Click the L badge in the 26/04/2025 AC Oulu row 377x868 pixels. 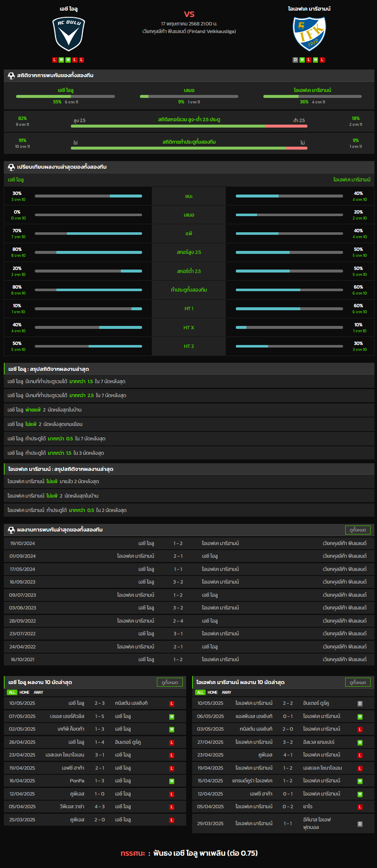172,743
